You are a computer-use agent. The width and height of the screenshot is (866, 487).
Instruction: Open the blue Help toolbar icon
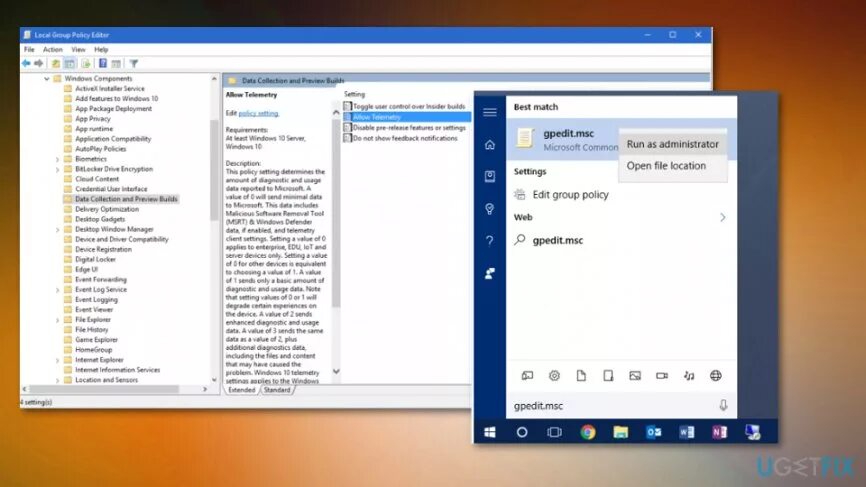coord(103,63)
